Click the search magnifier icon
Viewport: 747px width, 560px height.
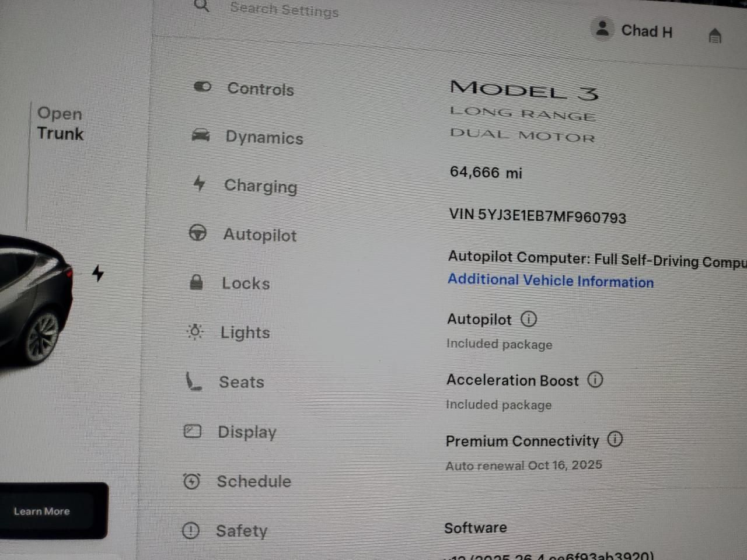point(202,6)
